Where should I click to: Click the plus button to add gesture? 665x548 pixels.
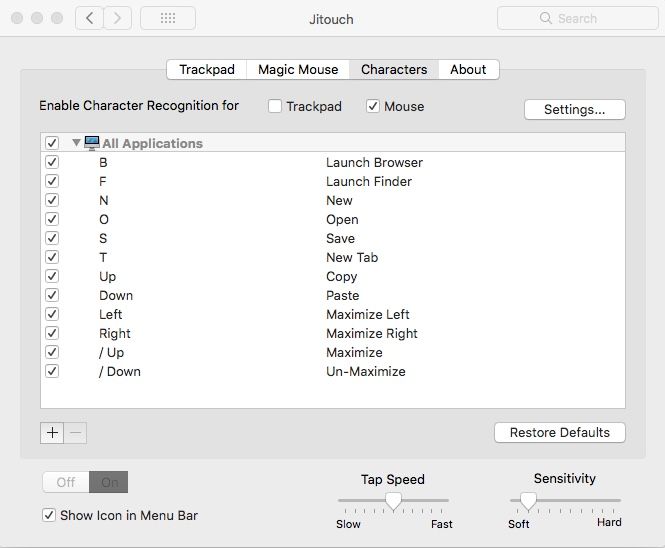(52, 433)
